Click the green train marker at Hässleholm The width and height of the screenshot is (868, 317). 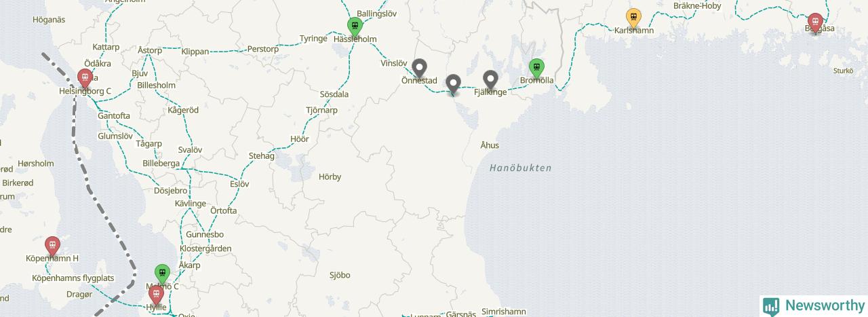(x=354, y=26)
